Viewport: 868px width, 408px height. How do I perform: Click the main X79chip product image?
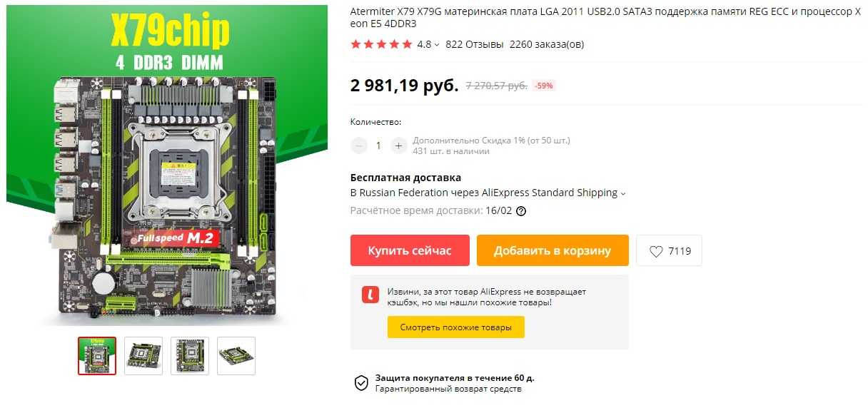(x=167, y=166)
